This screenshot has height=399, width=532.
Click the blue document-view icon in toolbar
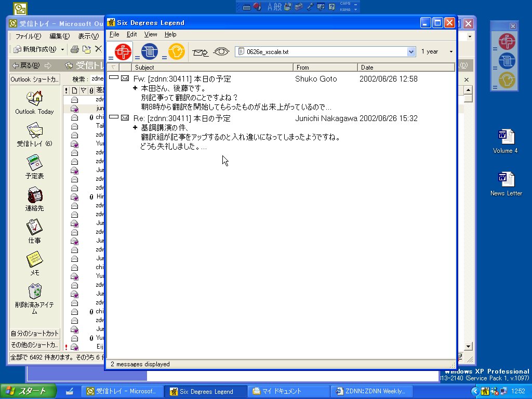[x=150, y=51]
